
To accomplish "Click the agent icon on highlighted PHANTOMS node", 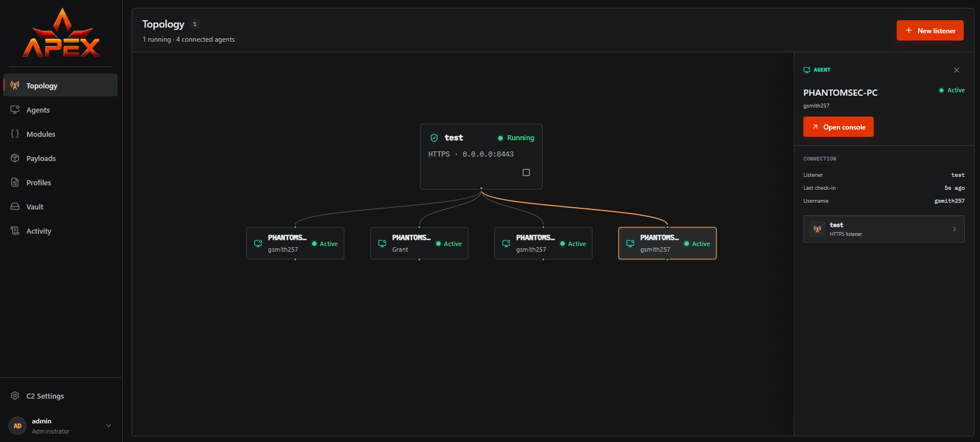I will [630, 243].
